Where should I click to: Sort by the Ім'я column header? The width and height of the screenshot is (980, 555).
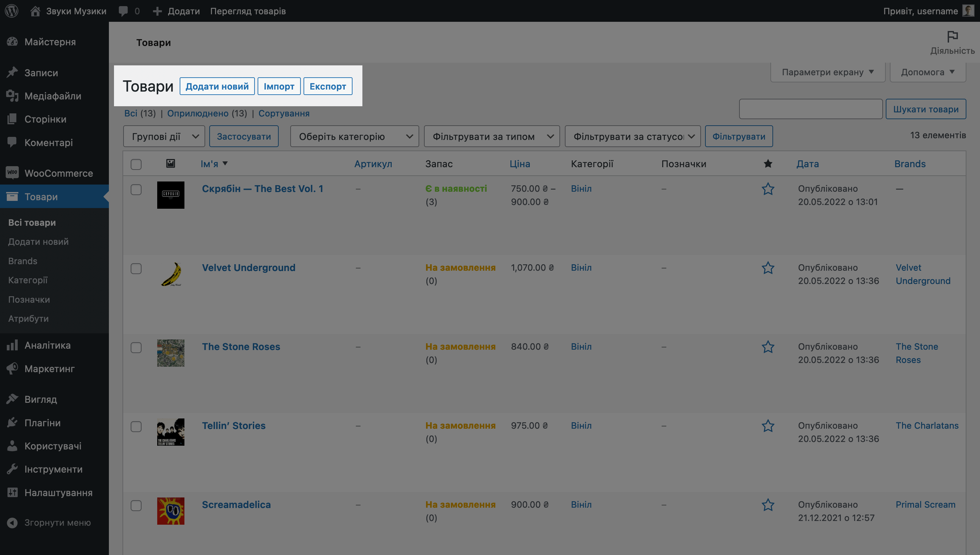(x=214, y=163)
